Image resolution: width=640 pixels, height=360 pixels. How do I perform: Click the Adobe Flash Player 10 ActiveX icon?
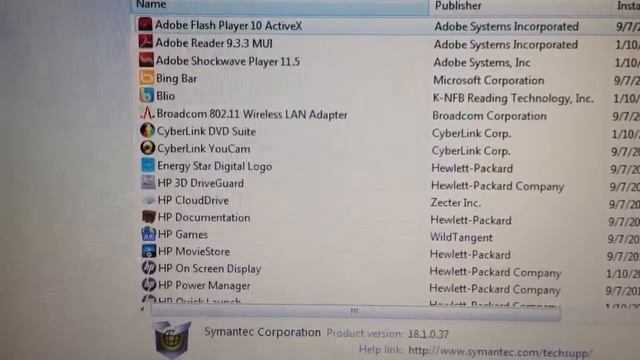(145, 24)
